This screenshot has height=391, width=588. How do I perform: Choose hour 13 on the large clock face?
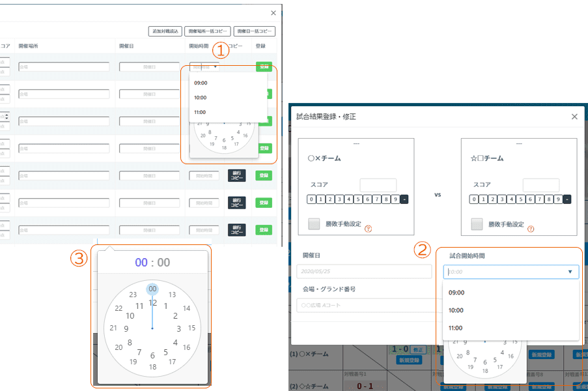[172, 295]
